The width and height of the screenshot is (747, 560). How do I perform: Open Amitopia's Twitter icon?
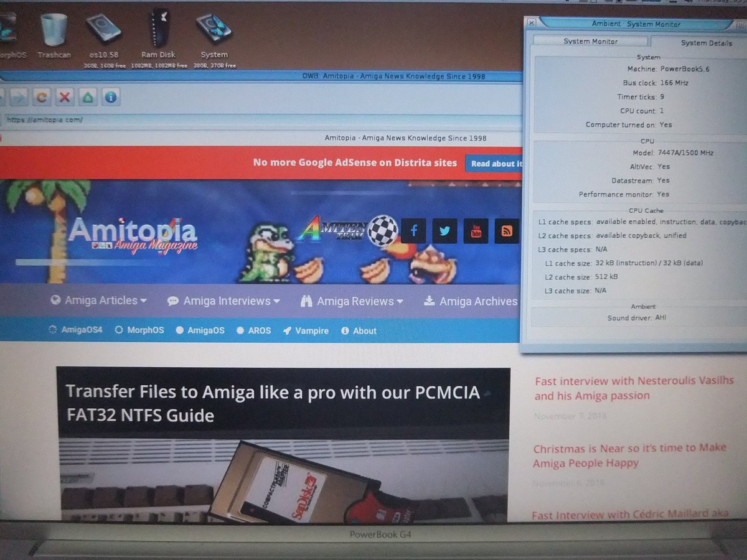click(x=444, y=231)
